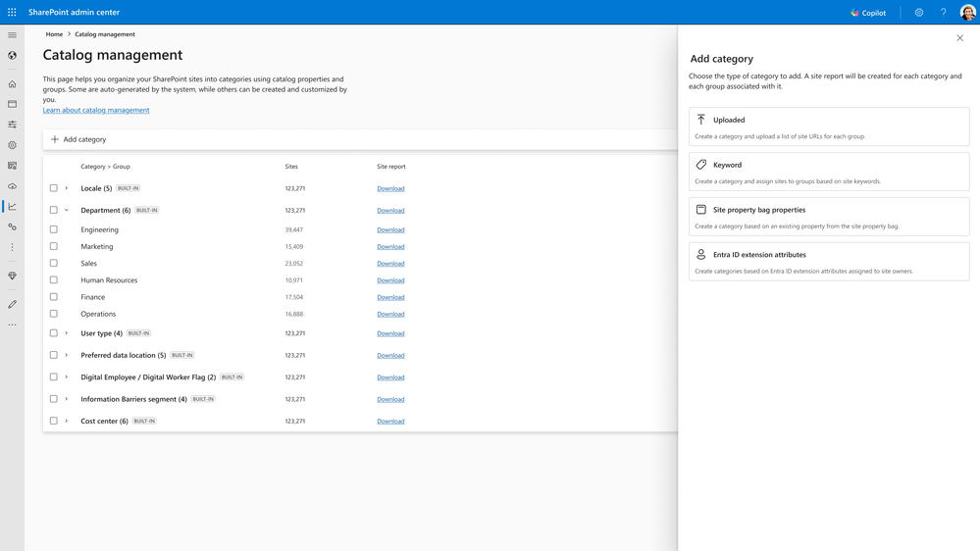Check the Operations group checkbox
The image size is (980, 551).
coord(54,314)
